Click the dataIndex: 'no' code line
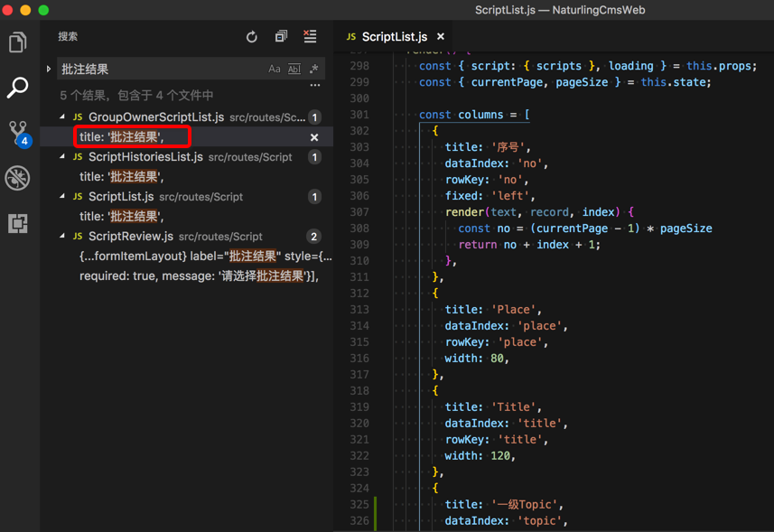Screen dimensions: 774x532 click(x=496, y=163)
